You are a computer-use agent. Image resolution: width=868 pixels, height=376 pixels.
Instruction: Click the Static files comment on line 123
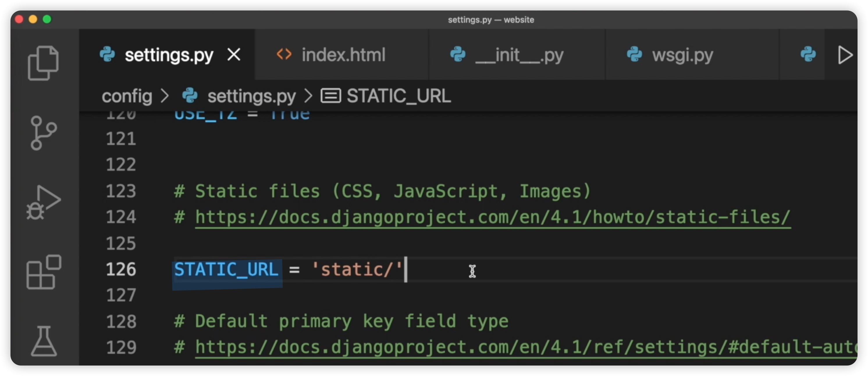pos(383,191)
